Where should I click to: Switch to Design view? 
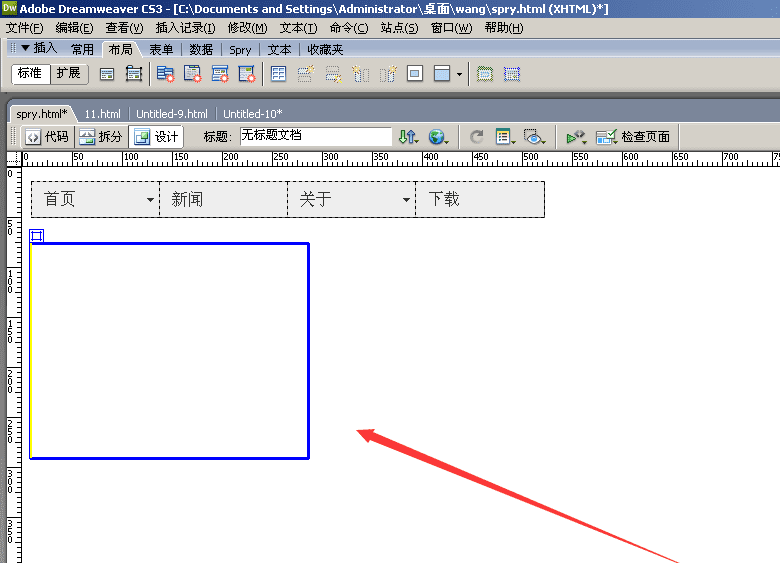pos(156,137)
